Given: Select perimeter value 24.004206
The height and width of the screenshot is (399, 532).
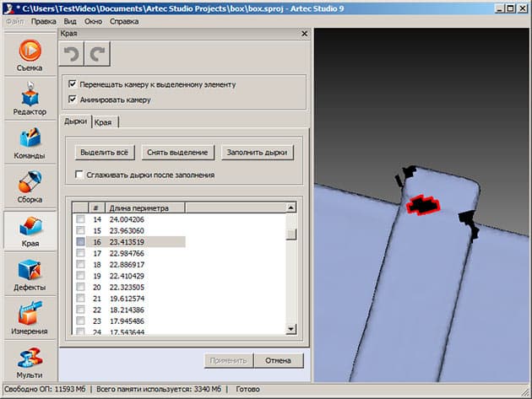Looking at the screenshot, I should (127, 219).
